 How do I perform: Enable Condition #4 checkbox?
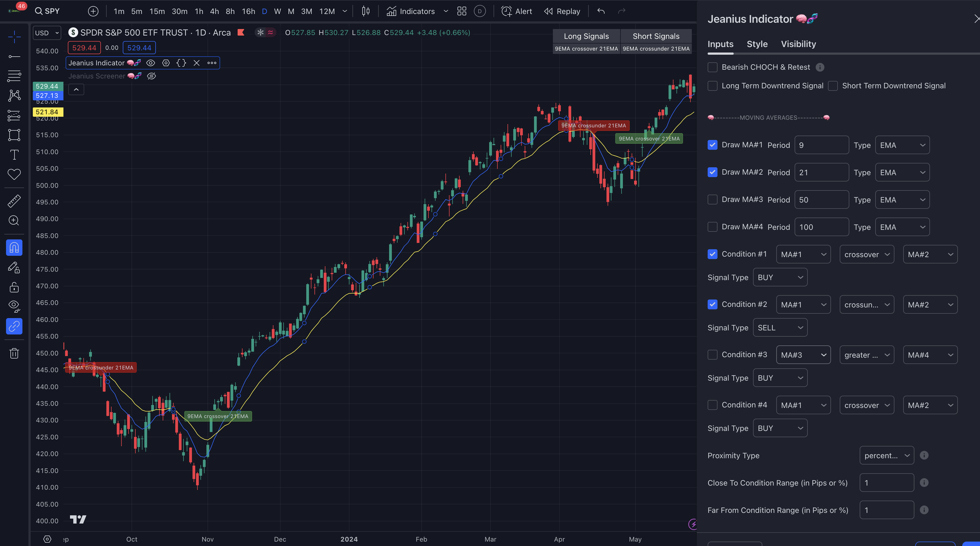(712, 405)
